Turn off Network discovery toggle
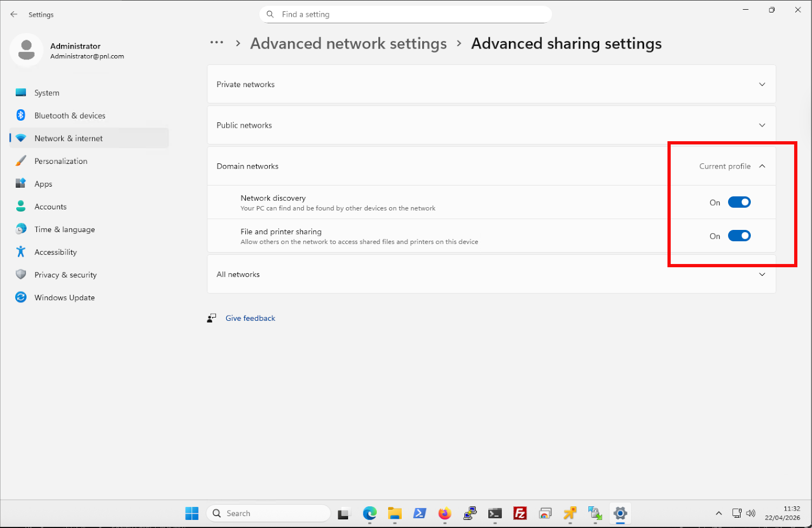Image resolution: width=812 pixels, height=528 pixels. [x=739, y=202]
